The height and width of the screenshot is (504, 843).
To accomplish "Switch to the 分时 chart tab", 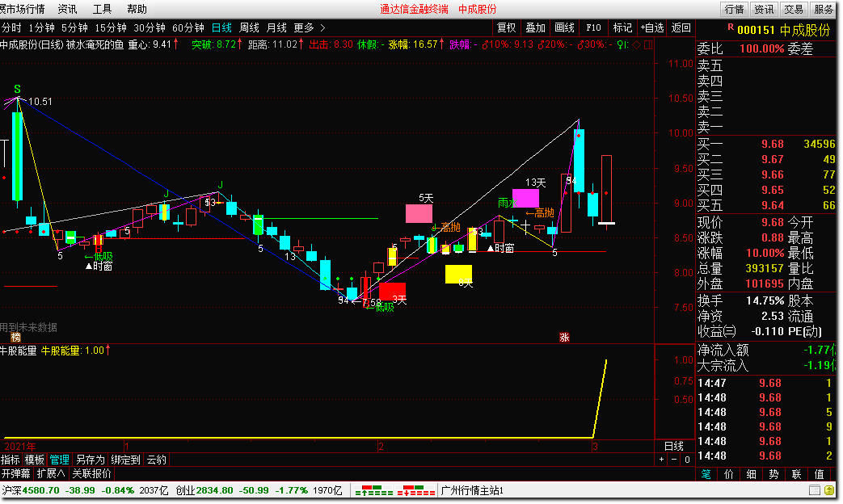I will 11,28.
